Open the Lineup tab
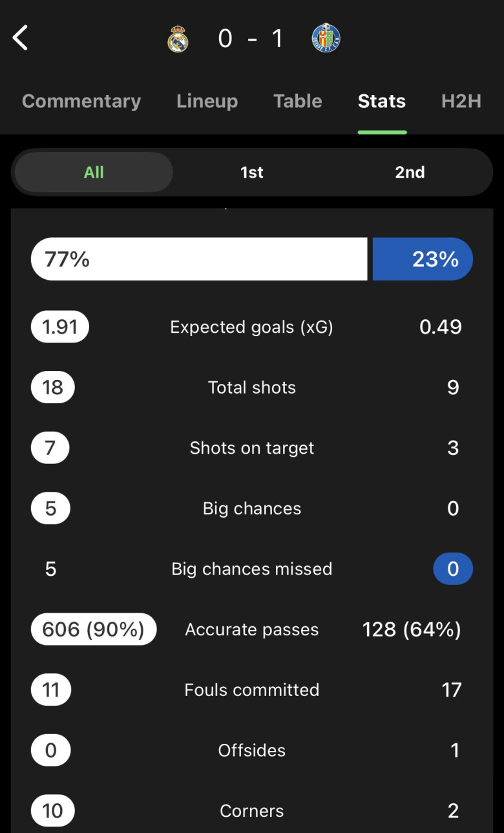Screen dimensions: 504x833 [207, 101]
